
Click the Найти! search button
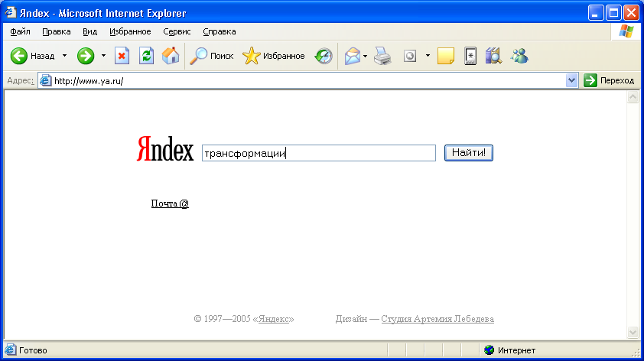pyautogui.click(x=469, y=153)
